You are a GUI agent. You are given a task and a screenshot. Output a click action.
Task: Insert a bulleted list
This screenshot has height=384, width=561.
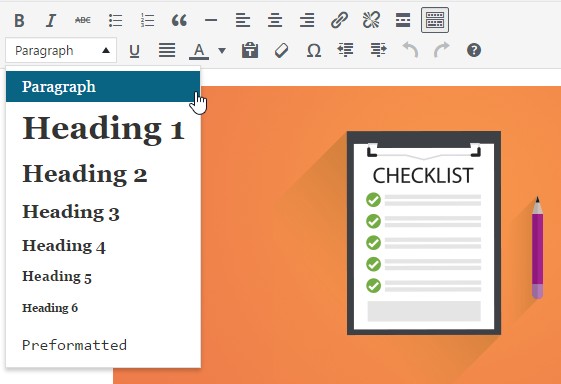(115, 20)
